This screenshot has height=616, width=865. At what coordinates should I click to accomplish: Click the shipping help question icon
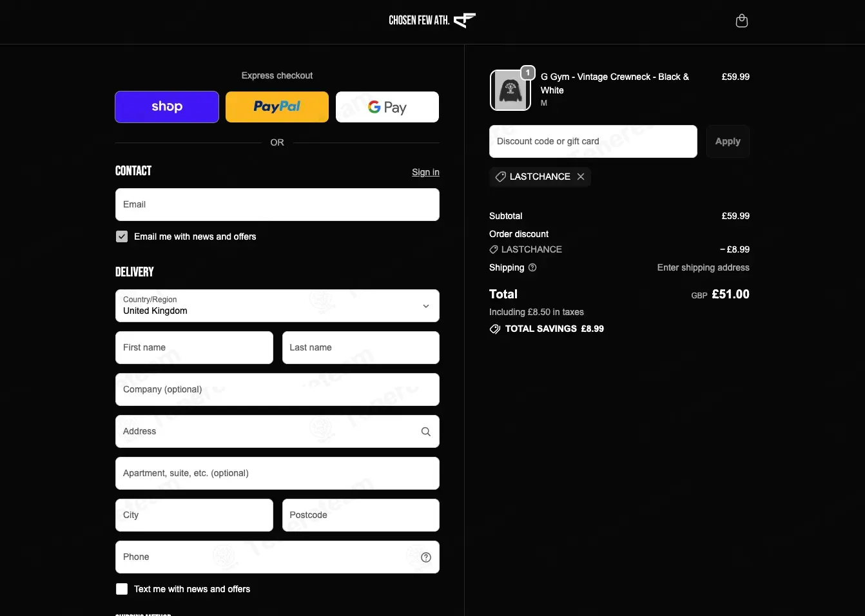coord(532,267)
